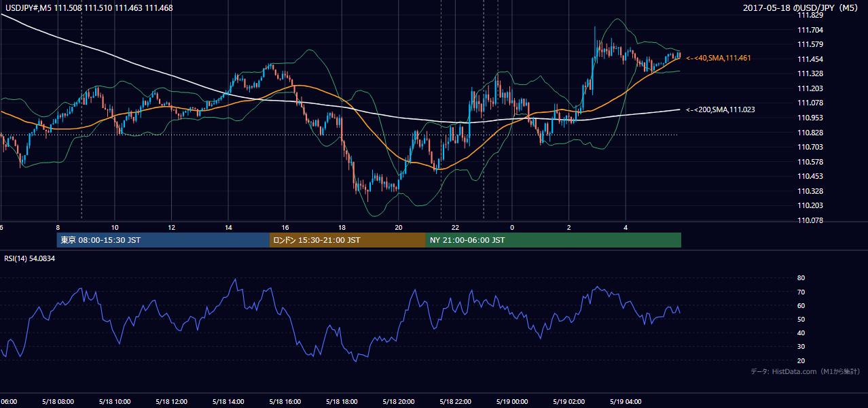Image resolution: width=868 pixels, height=408 pixels.
Task: Click price level 110.828 on the price axis
Action: [810, 133]
